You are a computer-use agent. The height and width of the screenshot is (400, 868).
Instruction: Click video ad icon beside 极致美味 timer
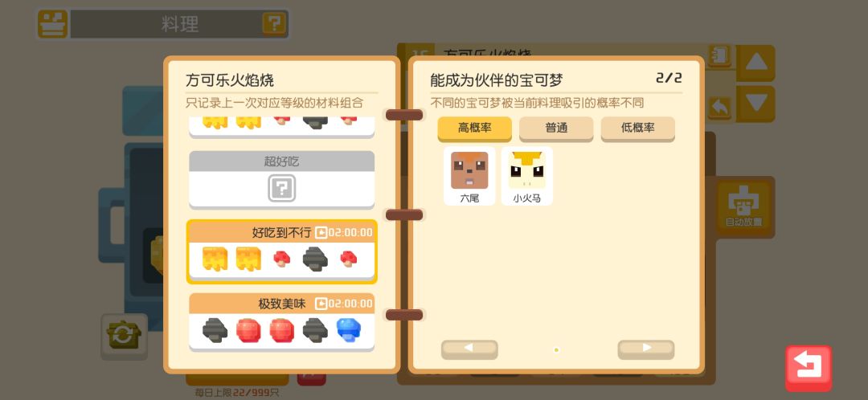click(321, 304)
